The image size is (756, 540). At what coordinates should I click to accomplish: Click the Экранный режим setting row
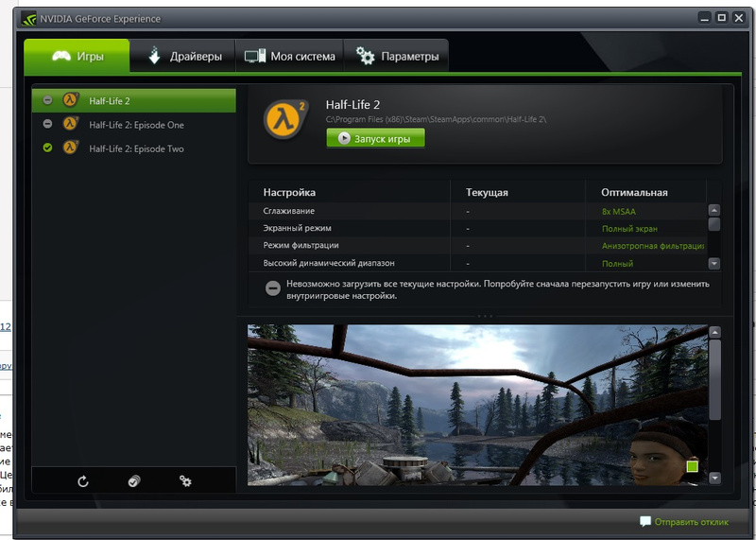coord(477,228)
